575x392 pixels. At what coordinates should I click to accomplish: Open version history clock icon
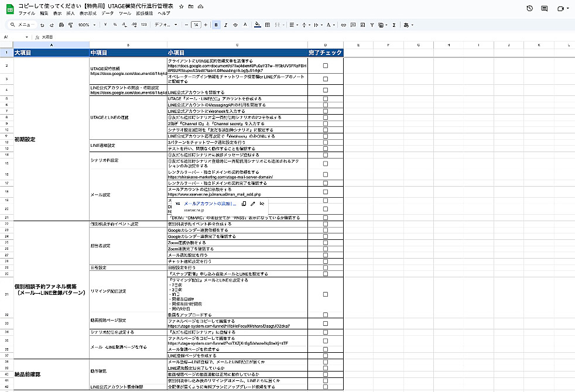(529, 8)
